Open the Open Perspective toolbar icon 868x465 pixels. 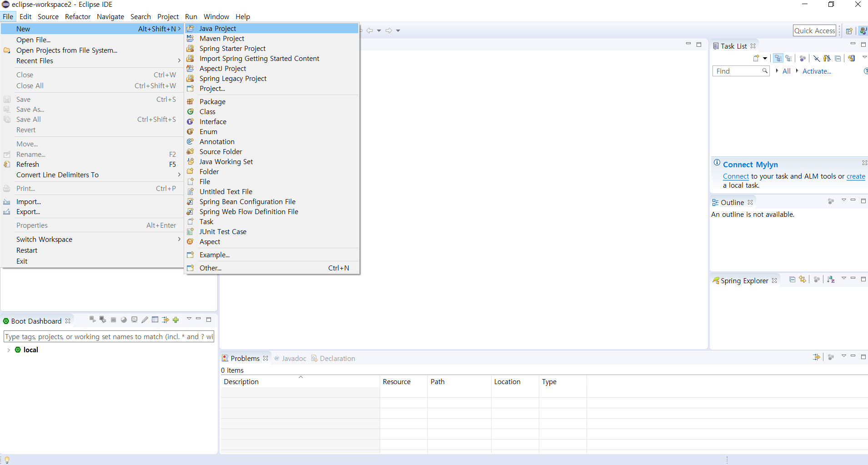coord(849,31)
